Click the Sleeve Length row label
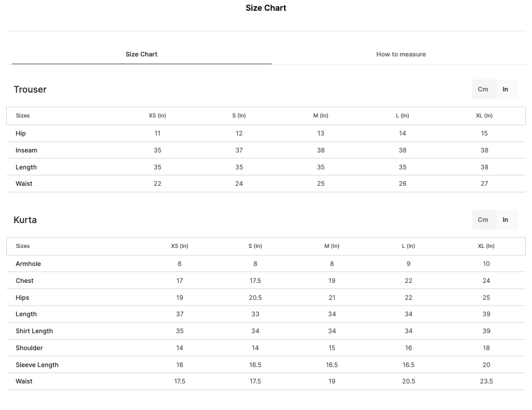Viewport: 532px width, 410px height. (37, 365)
